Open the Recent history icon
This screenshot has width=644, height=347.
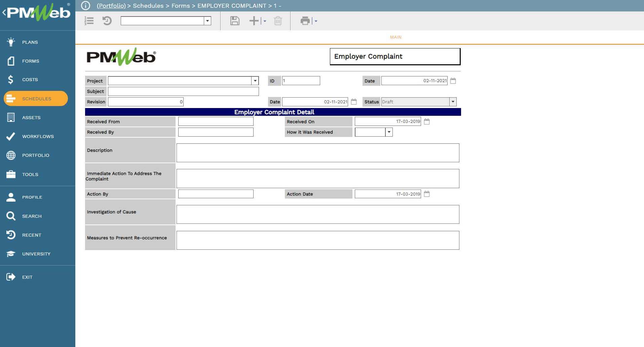[11, 235]
